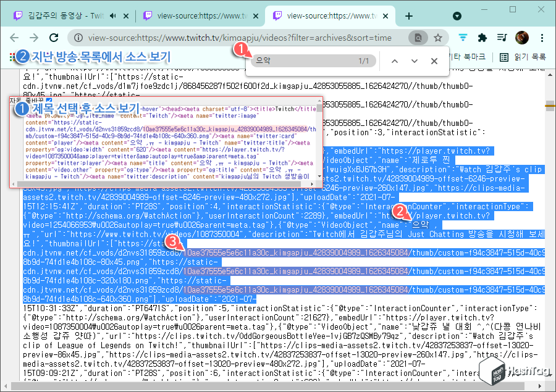Click the clips.twitch.tv/OddGorgeousBottleVee URL text
The height and width of the screenshot is (392, 556).
(x=266, y=336)
